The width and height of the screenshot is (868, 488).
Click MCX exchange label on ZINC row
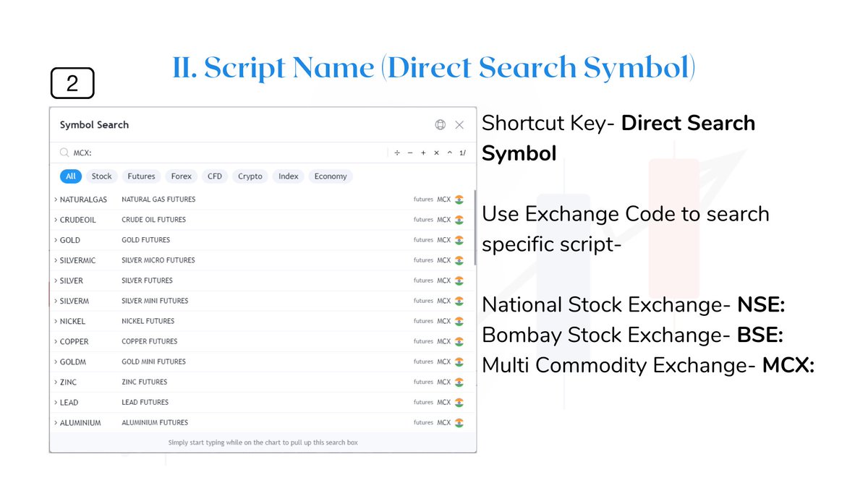pos(443,382)
